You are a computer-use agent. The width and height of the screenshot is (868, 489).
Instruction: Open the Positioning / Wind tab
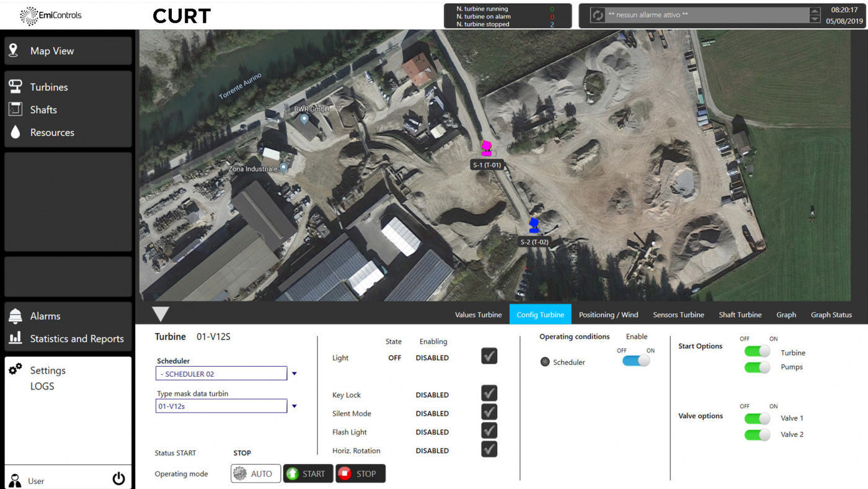pos(608,315)
